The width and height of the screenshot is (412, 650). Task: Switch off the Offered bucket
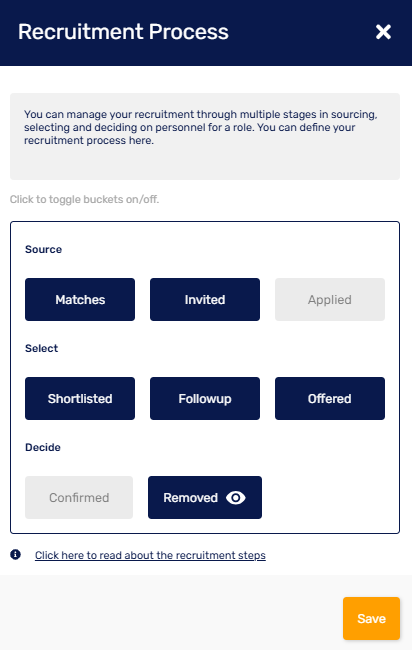point(330,398)
